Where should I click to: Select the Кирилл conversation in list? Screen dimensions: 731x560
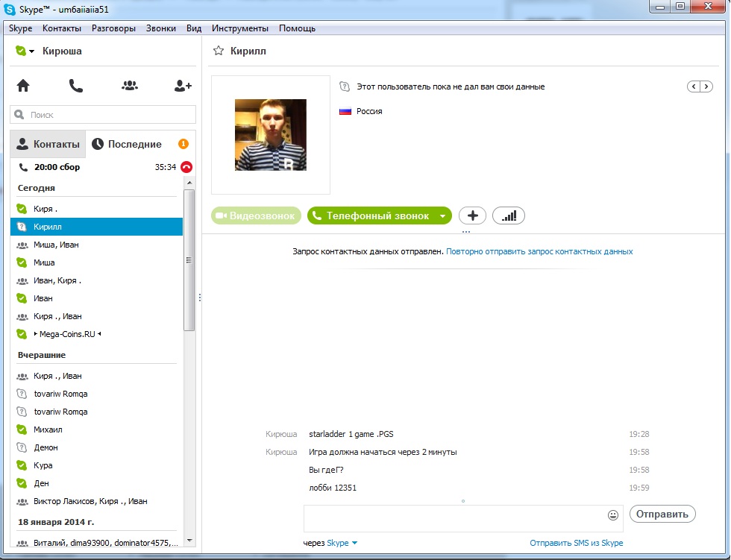[x=96, y=227]
